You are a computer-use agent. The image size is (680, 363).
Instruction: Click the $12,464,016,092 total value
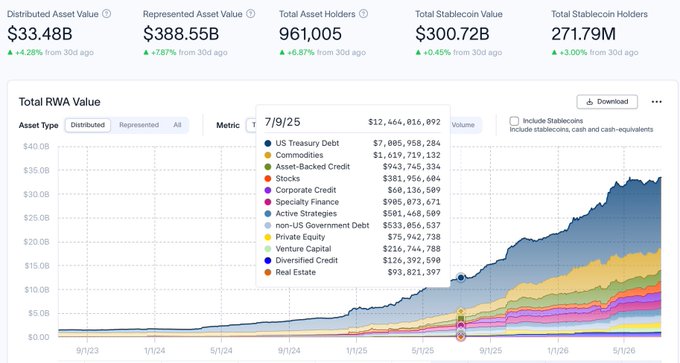click(x=404, y=122)
